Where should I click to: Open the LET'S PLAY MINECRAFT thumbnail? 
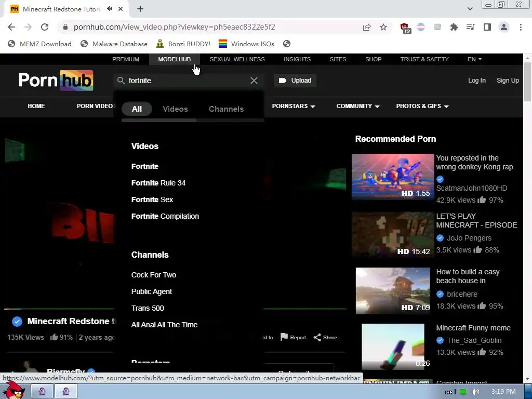(x=393, y=235)
